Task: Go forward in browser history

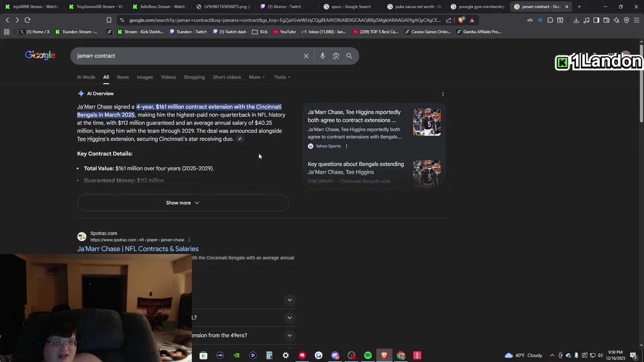Action: coord(17,20)
